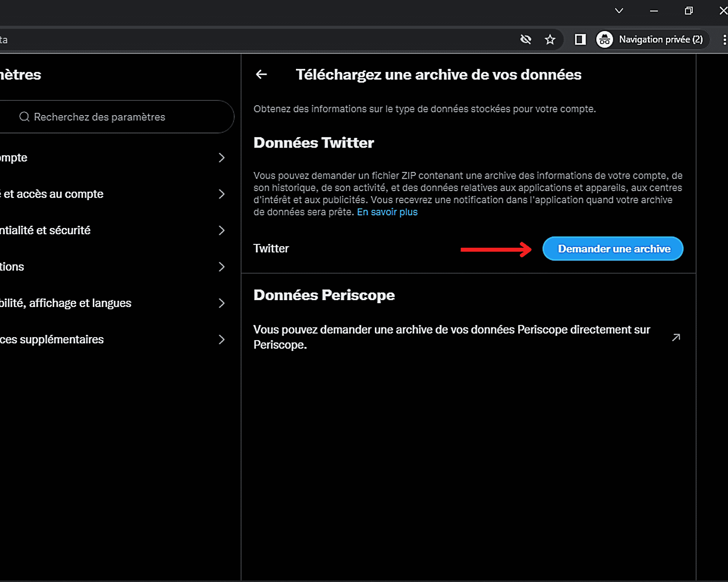
Task: Open the affichage et langues menu item
Action: tap(120, 303)
